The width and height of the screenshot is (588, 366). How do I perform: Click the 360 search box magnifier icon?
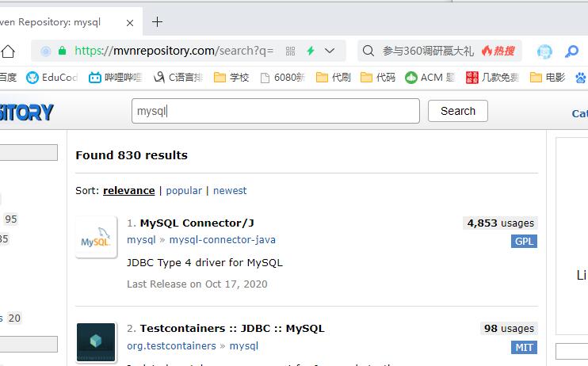tap(368, 51)
